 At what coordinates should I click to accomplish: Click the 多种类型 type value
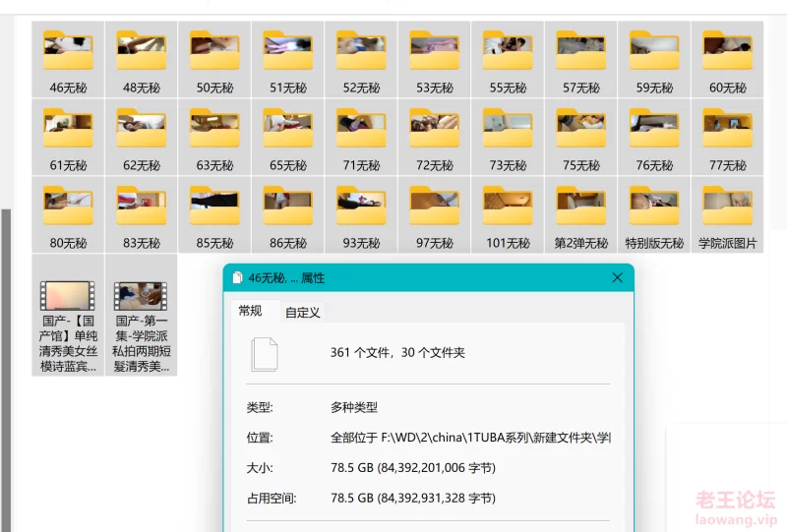(x=354, y=407)
